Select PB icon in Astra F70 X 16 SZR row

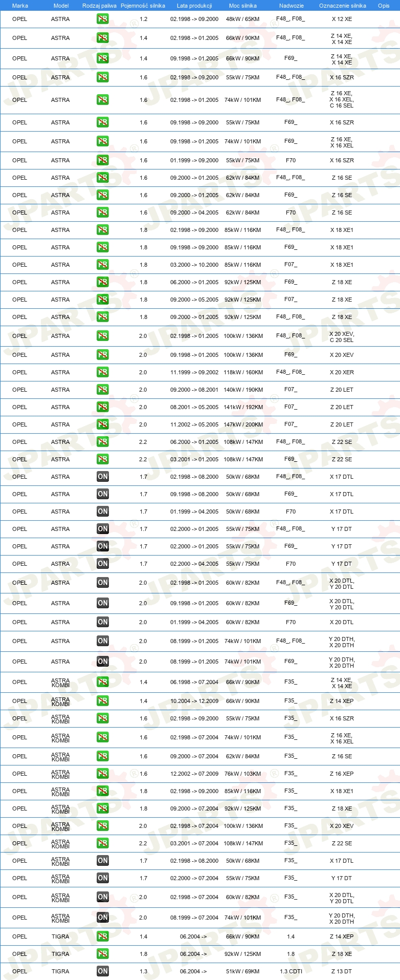[103, 160]
